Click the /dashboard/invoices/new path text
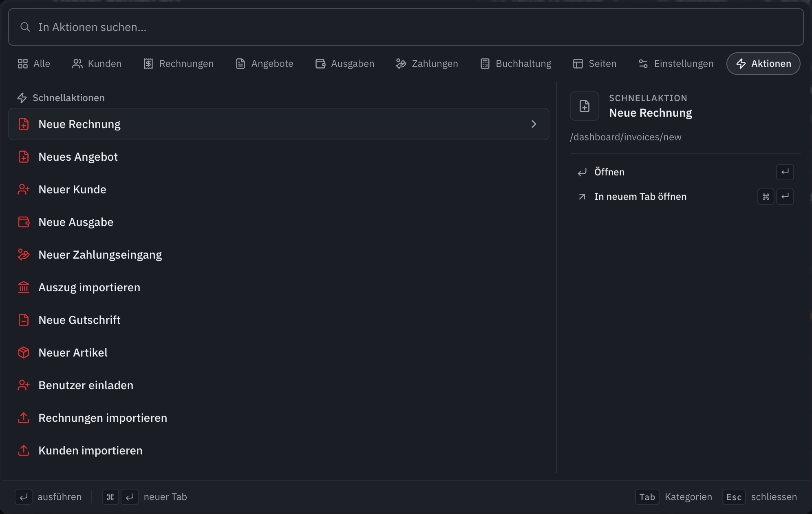Viewport: 812px width, 514px height. point(626,137)
